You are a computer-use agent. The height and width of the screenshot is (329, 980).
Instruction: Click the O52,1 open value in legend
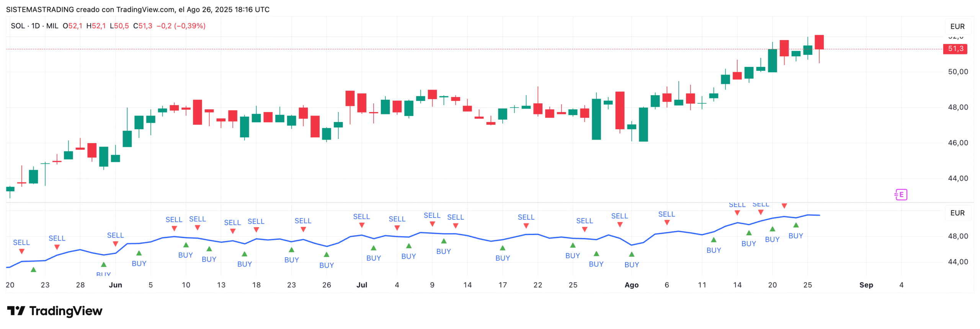[72, 26]
